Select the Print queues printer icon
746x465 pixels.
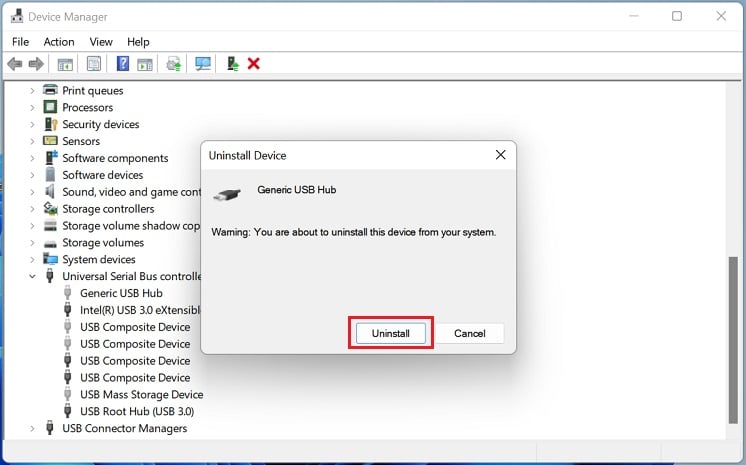coord(50,90)
